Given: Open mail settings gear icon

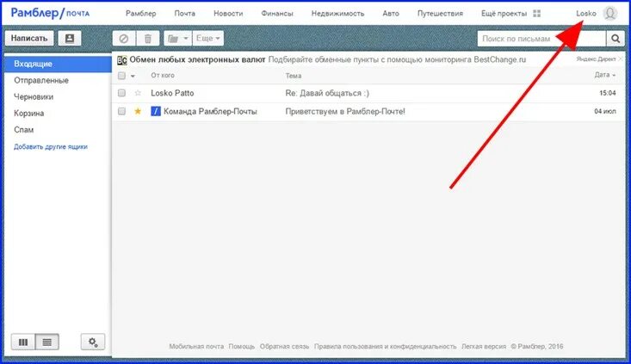Looking at the screenshot, I should click(93, 342).
